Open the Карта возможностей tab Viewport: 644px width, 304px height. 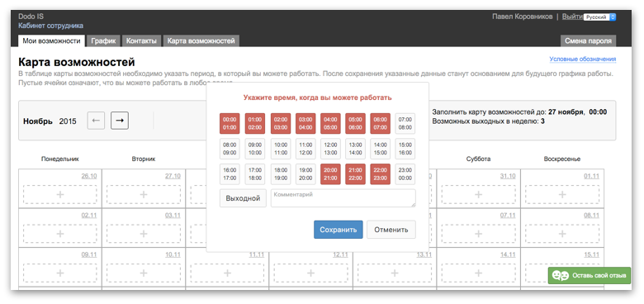(201, 41)
